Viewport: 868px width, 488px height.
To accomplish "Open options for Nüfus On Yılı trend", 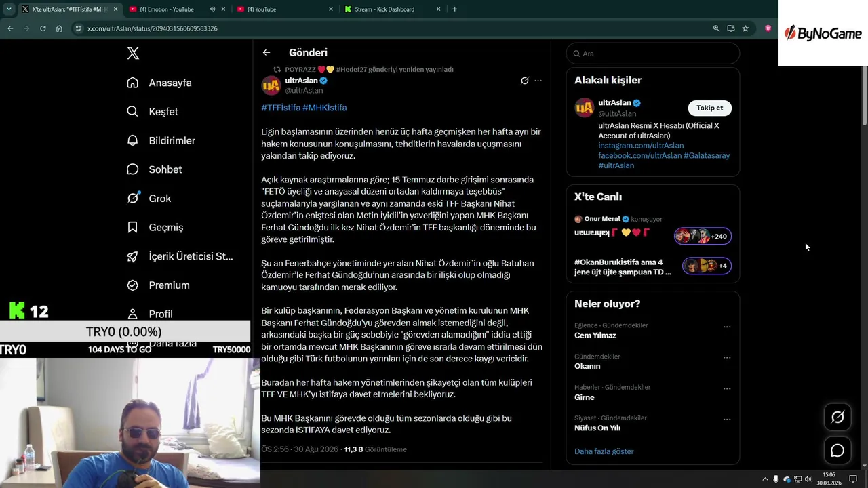I will [x=727, y=420].
